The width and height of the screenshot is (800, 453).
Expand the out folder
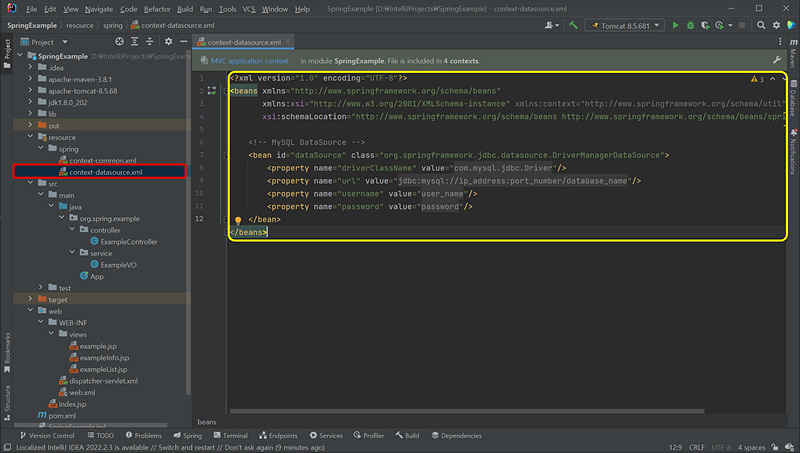click(30, 125)
